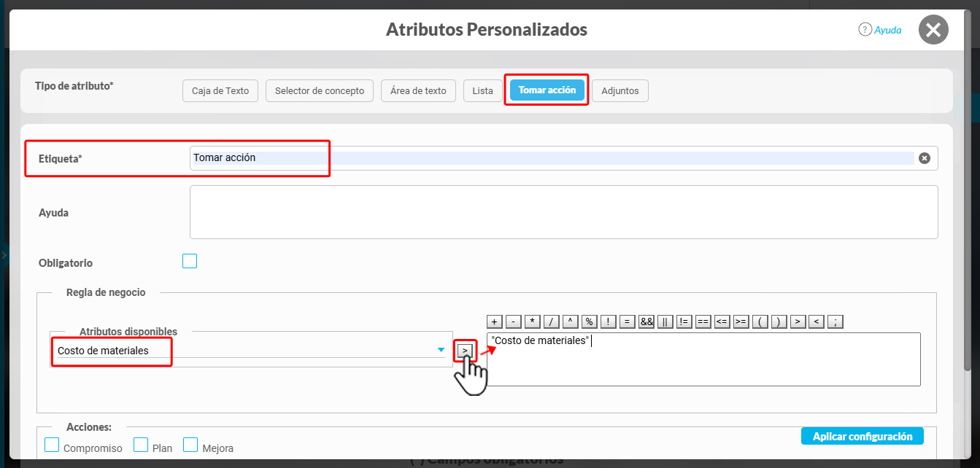Click the Atributos Personalizados dialog title
The image size is (980, 468).
(487, 30)
